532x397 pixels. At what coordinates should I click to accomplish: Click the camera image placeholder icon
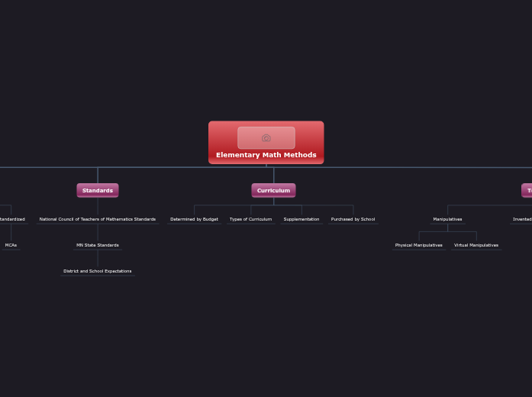266,138
